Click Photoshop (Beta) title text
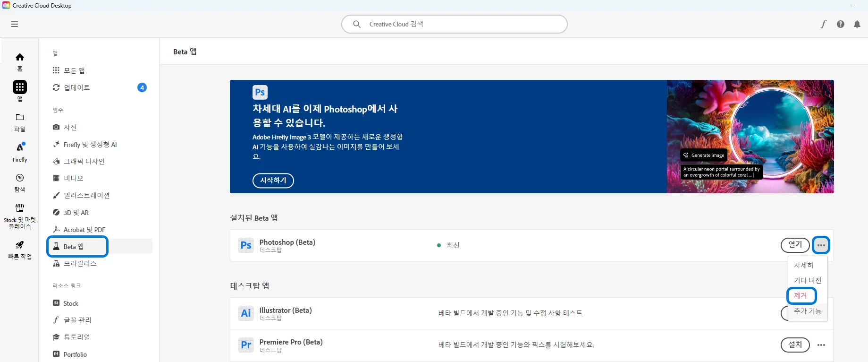The height and width of the screenshot is (362, 868). [287, 242]
